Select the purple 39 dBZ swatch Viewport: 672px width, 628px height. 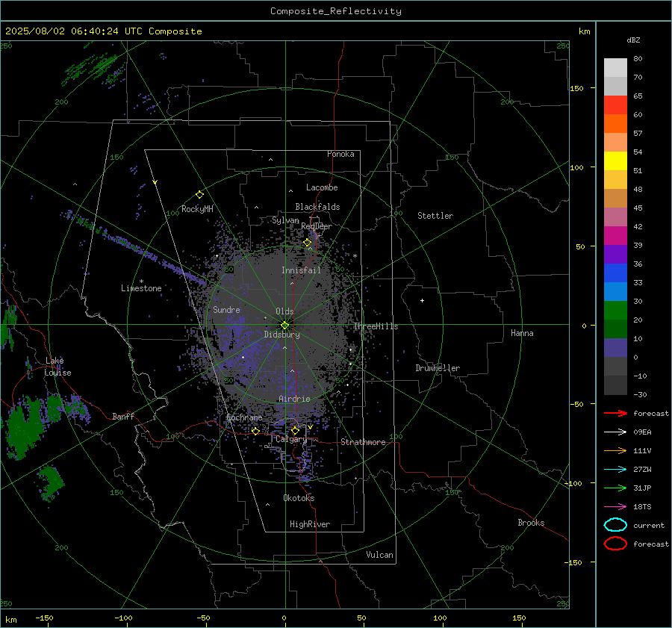coord(615,255)
